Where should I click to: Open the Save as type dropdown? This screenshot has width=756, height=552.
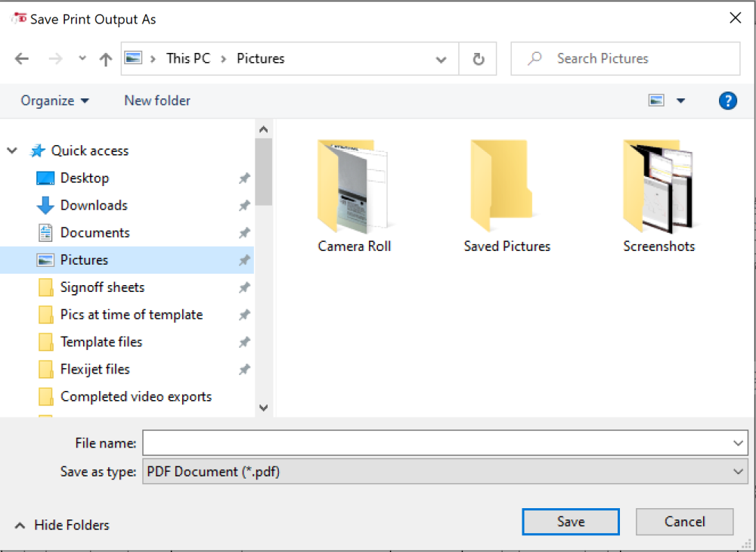pos(739,471)
